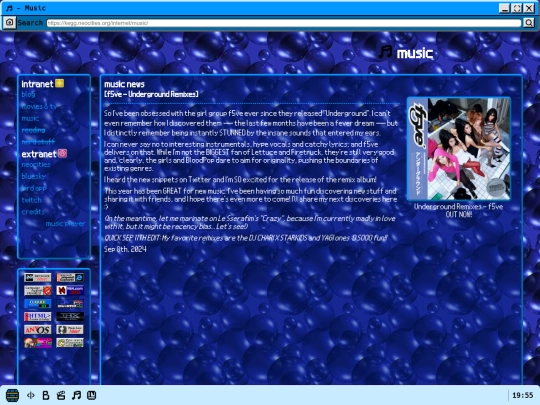Viewport: 540px width, 405px height.
Task: Go to the music sidebar link
Action: pyautogui.click(x=30, y=118)
